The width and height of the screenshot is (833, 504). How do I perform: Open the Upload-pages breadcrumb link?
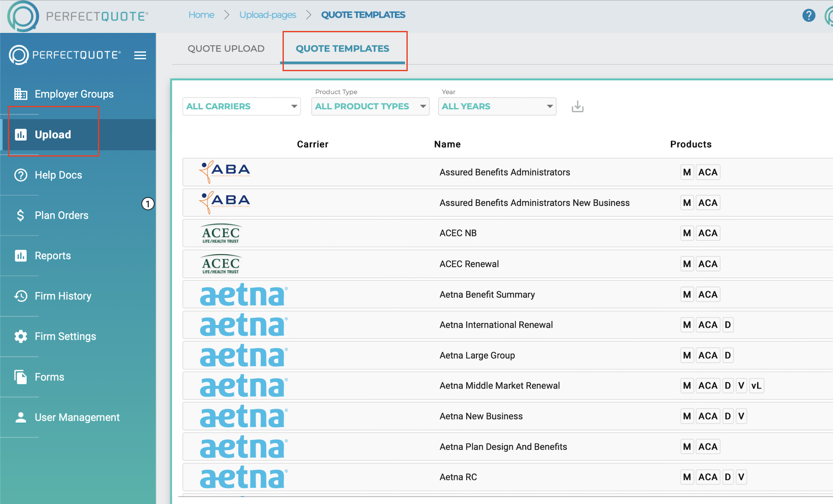pos(268,15)
